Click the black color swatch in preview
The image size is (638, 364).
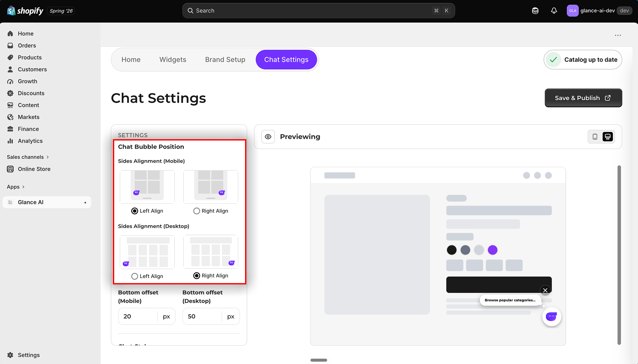452,250
